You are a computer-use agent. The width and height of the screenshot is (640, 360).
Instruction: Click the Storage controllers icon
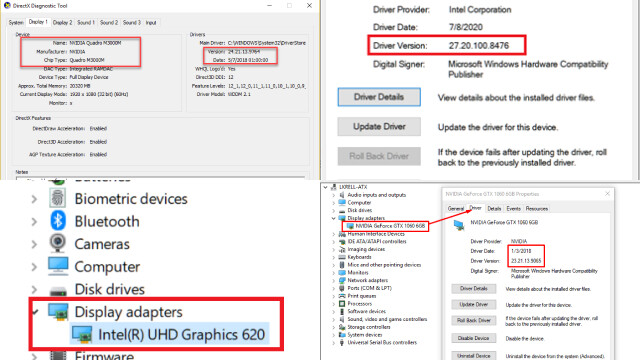click(342, 327)
